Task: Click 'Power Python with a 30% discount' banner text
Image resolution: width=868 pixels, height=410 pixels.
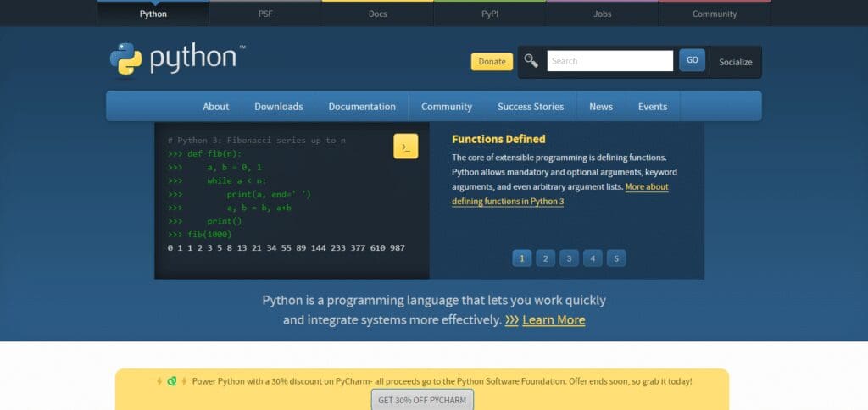Action: (x=442, y=381)
